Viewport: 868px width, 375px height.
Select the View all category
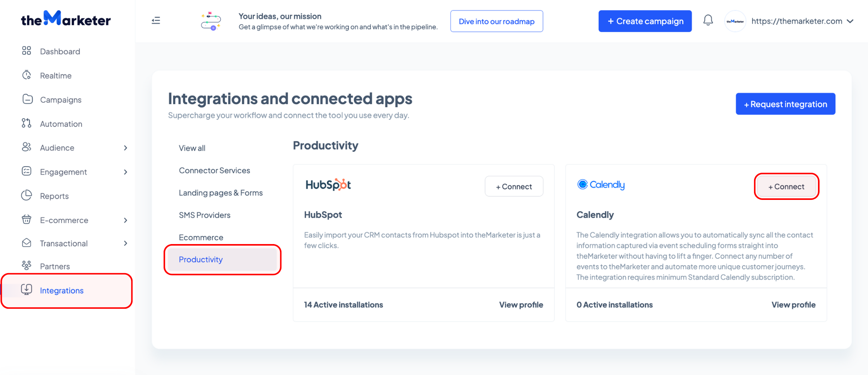tap(192, 148)
